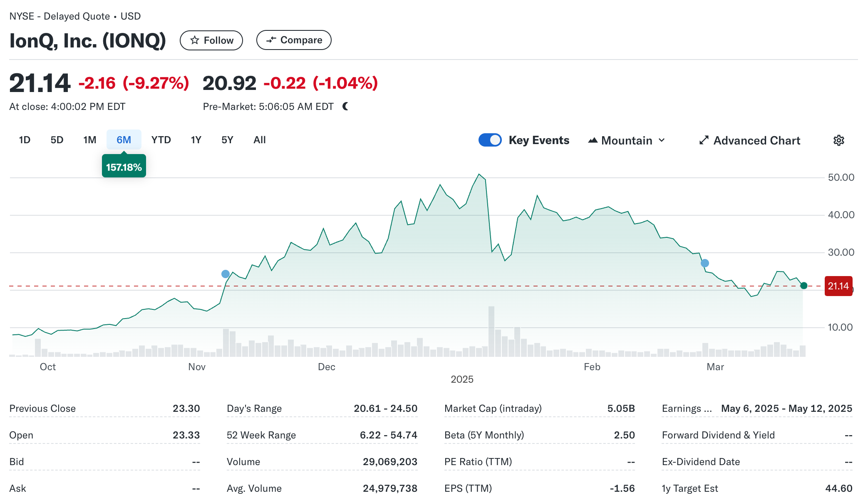Show the All time range
The height and width of the screenshot is (503, 868).
(x=259, y=140)
